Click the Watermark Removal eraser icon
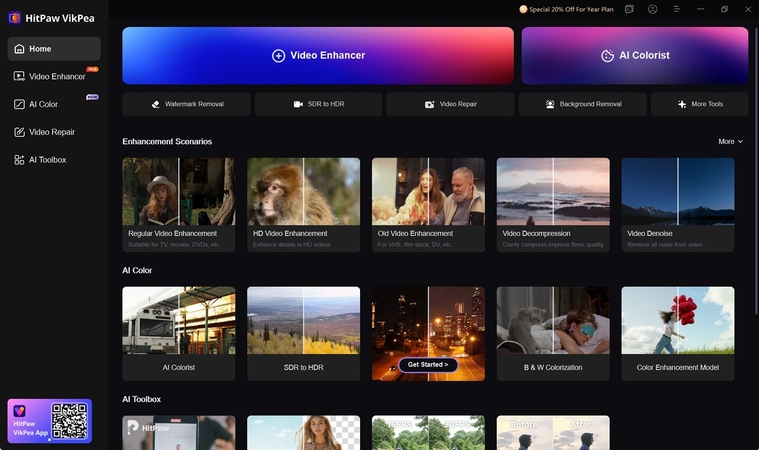This screenshot has width=759, height=450. 155,104
